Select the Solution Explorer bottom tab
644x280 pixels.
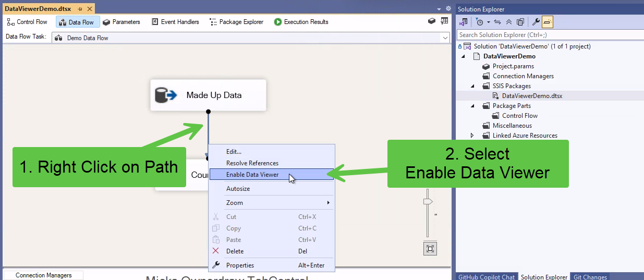point(544,277)
